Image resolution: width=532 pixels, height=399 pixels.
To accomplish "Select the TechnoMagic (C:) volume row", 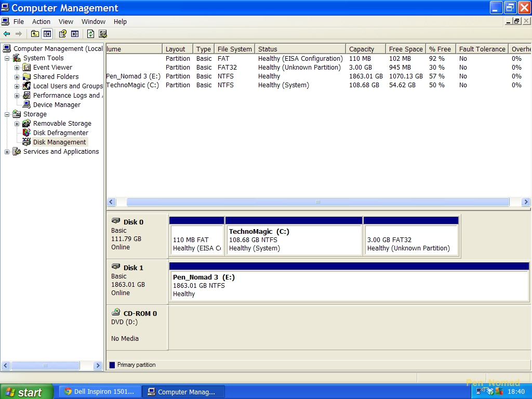I will [318, 85].
